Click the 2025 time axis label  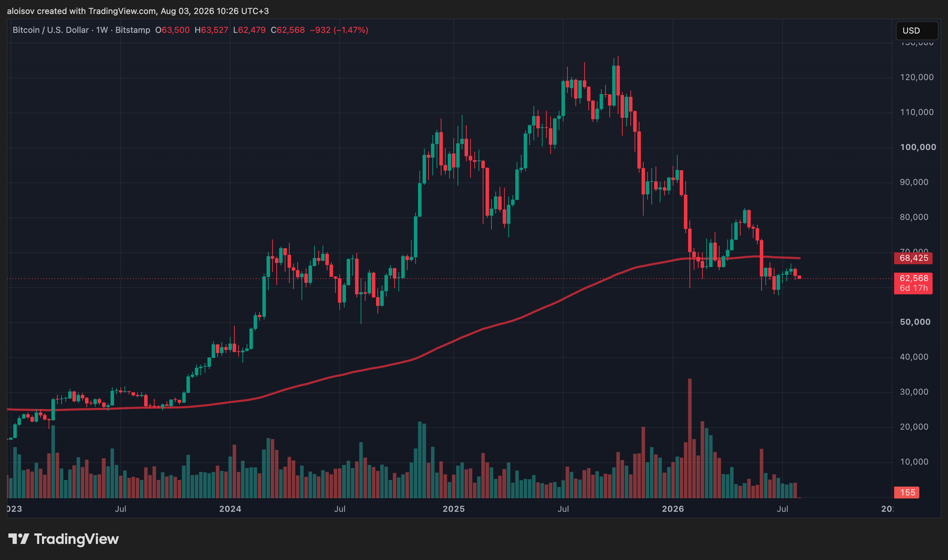[453, 509]
